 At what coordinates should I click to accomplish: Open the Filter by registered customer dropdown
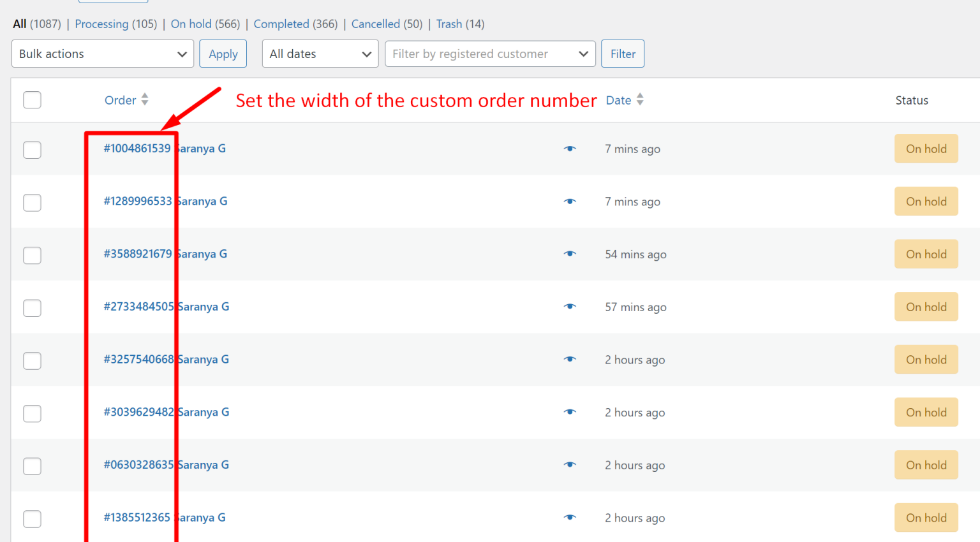pos(489,54)
